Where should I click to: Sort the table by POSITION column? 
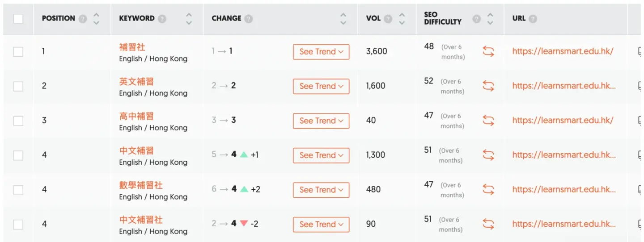point(96,19)
